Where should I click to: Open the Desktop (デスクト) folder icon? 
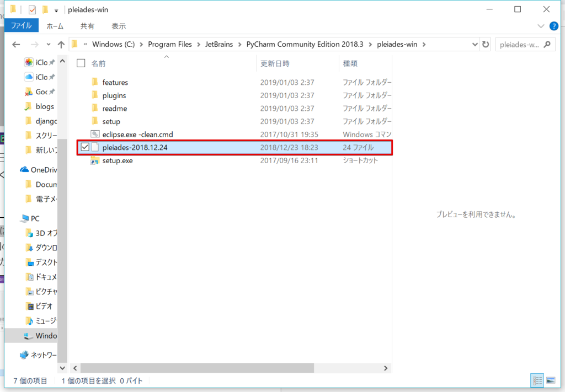point(29,262)
